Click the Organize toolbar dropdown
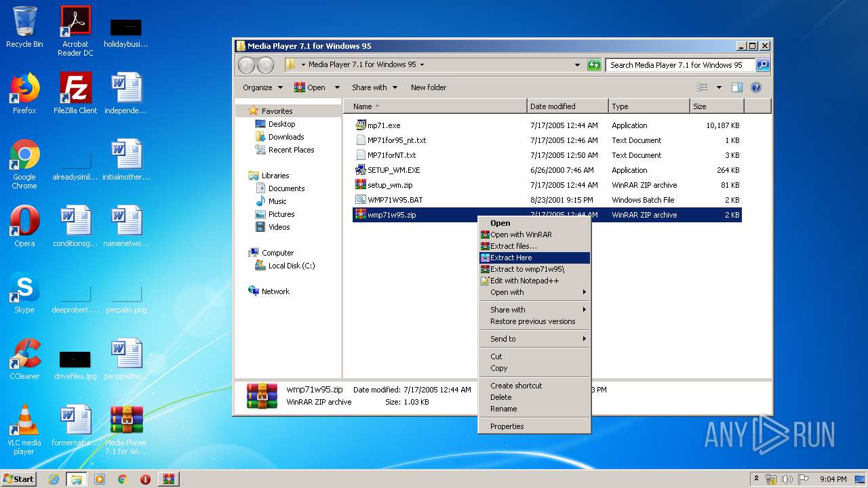Screen dimensions: 868x488 coord(262,87)
